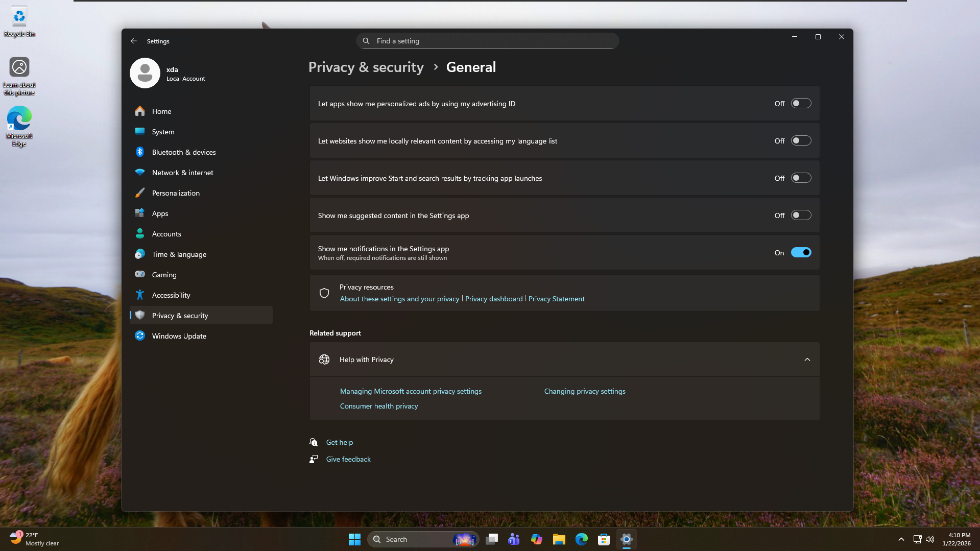Open the Windows Start button
980x551 pixels.
(x=354, y=539)
